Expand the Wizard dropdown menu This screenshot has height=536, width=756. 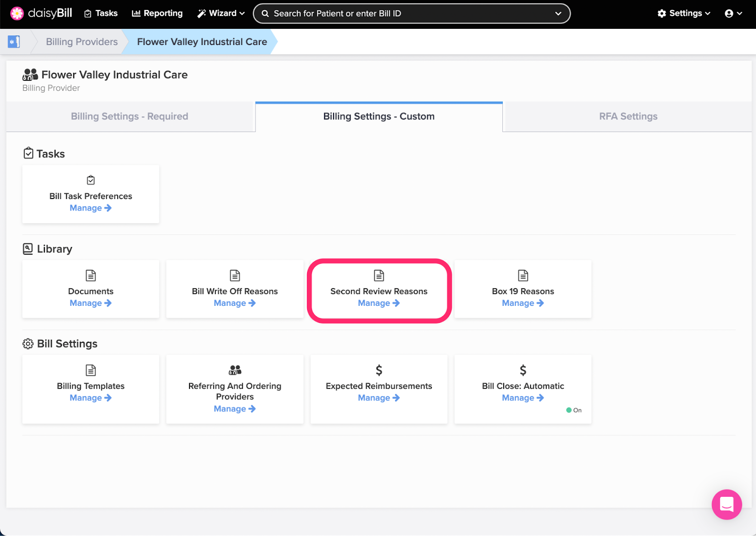coord(221,13)
